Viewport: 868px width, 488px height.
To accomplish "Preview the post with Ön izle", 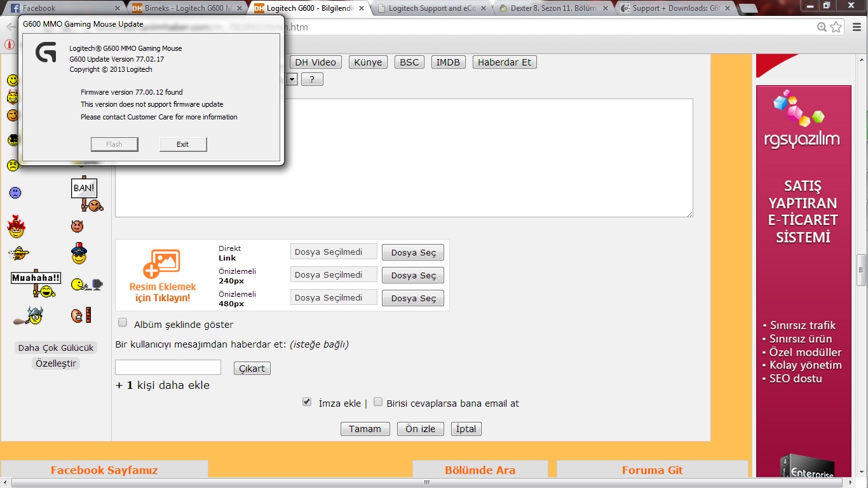I will [421, 429].
